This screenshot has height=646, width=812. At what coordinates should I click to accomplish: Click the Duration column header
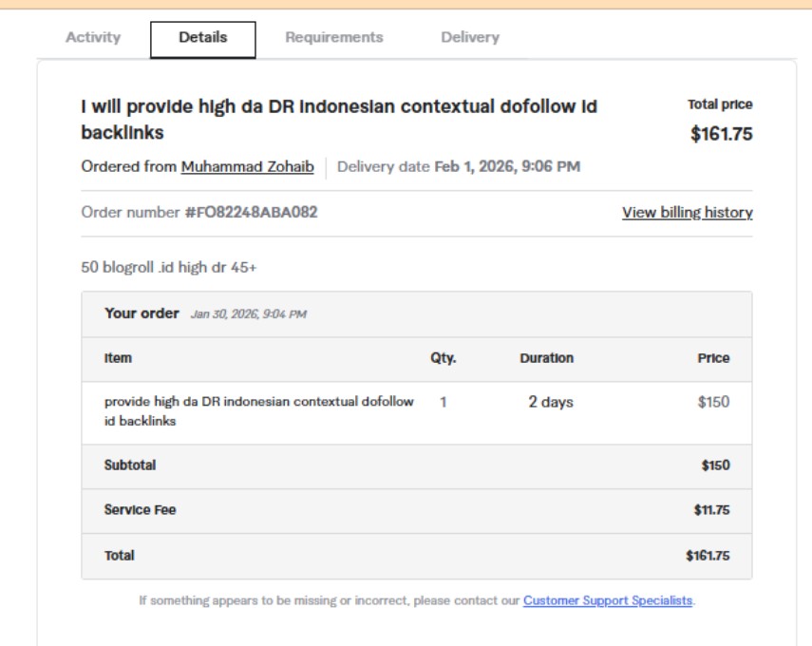pos(546,359)
